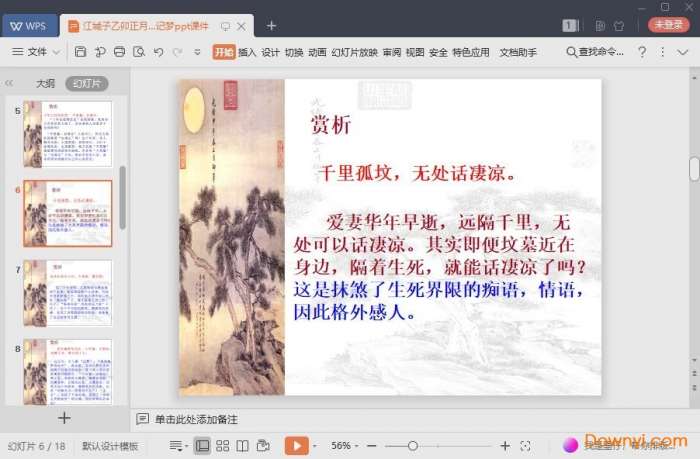This screenshot has width=700, height=459.
Task: Click the 查找命令 search box
Action: click(x=595, y=52)
